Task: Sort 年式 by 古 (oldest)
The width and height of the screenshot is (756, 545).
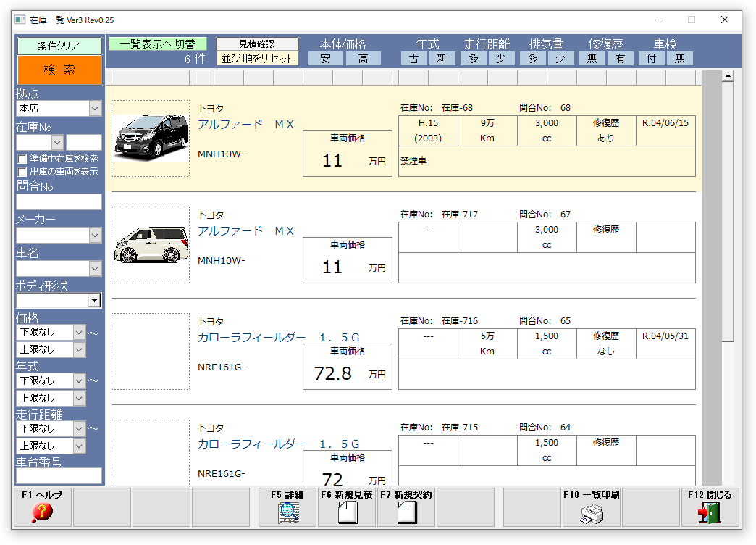Action: click(413, 59)
